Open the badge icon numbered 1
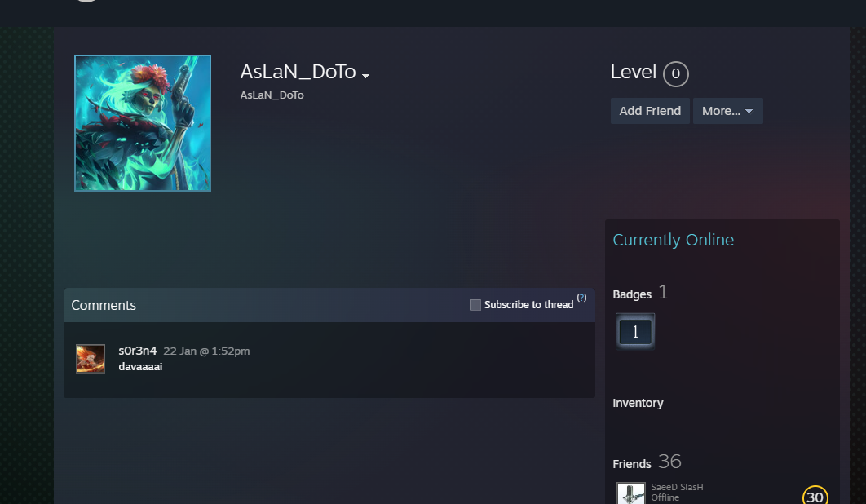This screenshot has width=866, height=504. click(635, 332)
